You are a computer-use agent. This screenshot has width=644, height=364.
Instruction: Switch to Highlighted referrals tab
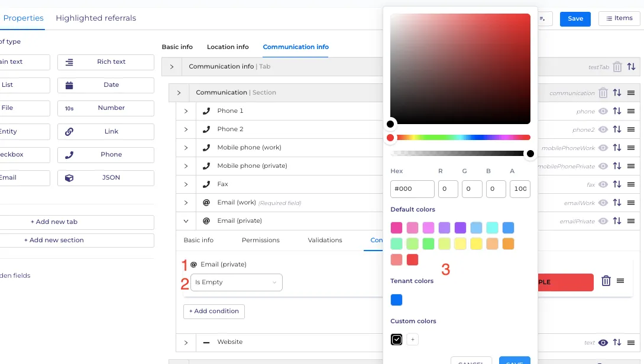(96, 18)
